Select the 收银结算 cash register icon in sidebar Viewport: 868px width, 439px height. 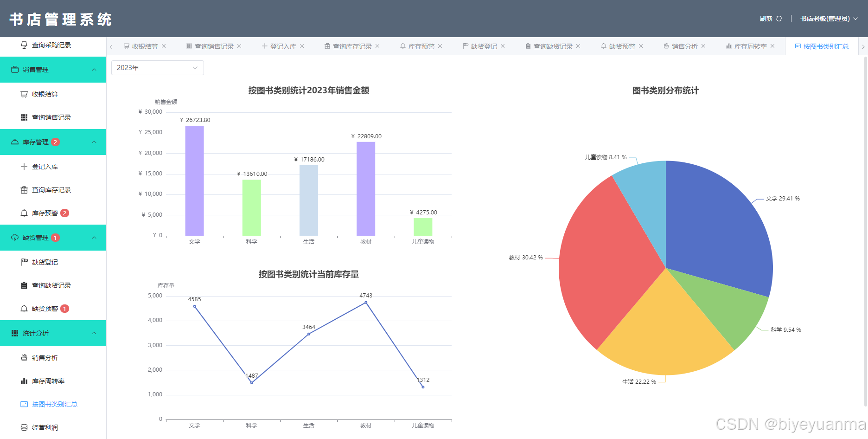tap(24, 94)
